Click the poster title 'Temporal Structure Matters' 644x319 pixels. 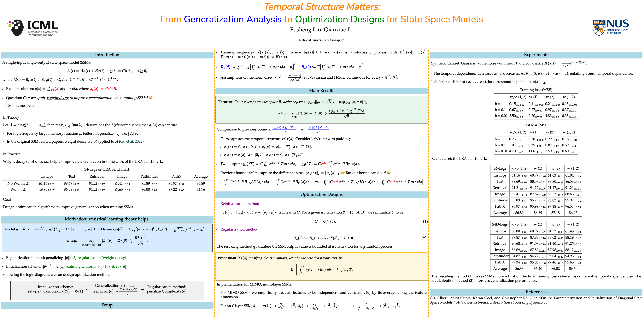[322, 7]
